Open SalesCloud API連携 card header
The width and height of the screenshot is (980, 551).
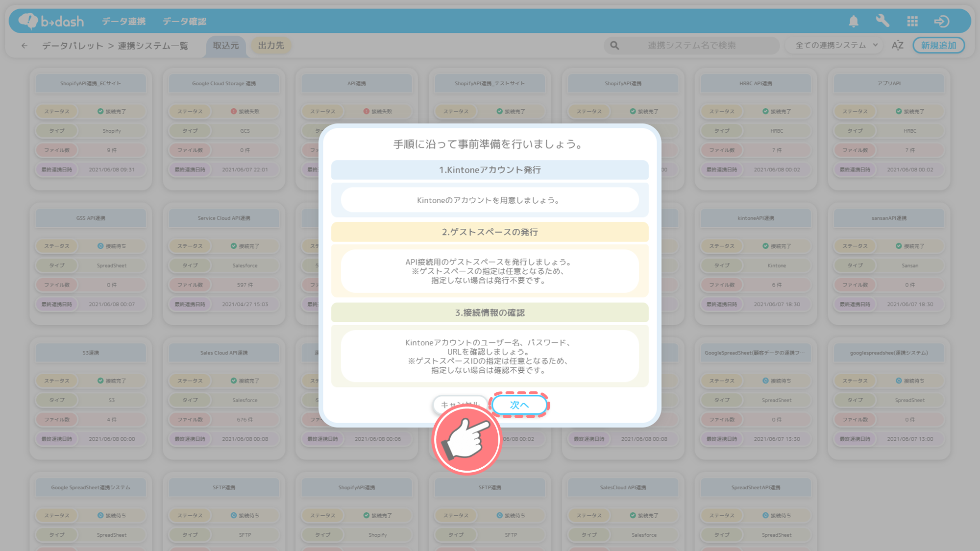pyautogui.click(x=623, y=487)
